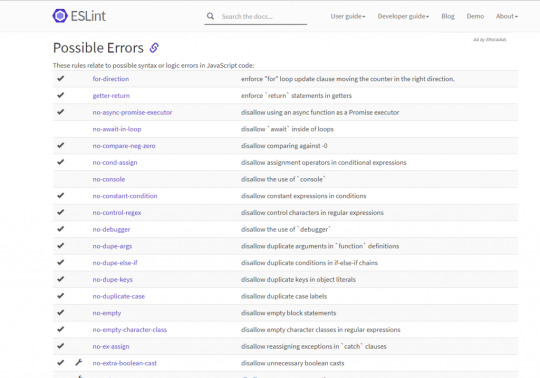540x378 pixels.
Task: Open the no-empty rule link
Action: coord(107,313)
